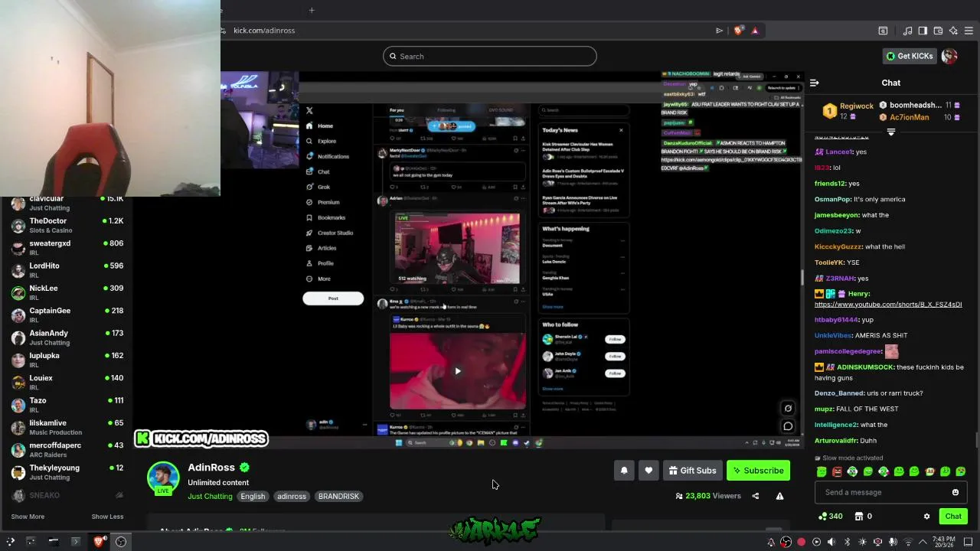Screen dimensions: 980x551
Task: Click the Get KICKs button
Action: click(910, 56)
